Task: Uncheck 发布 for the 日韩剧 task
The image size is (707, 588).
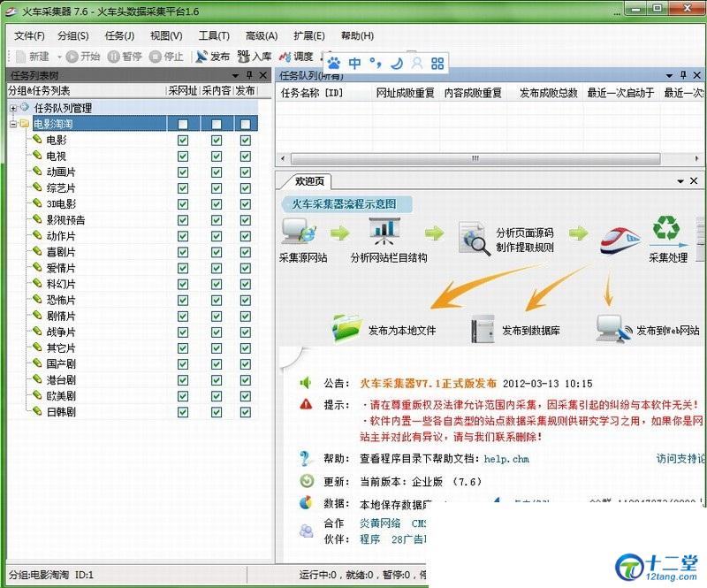Action: click(246, 412)
